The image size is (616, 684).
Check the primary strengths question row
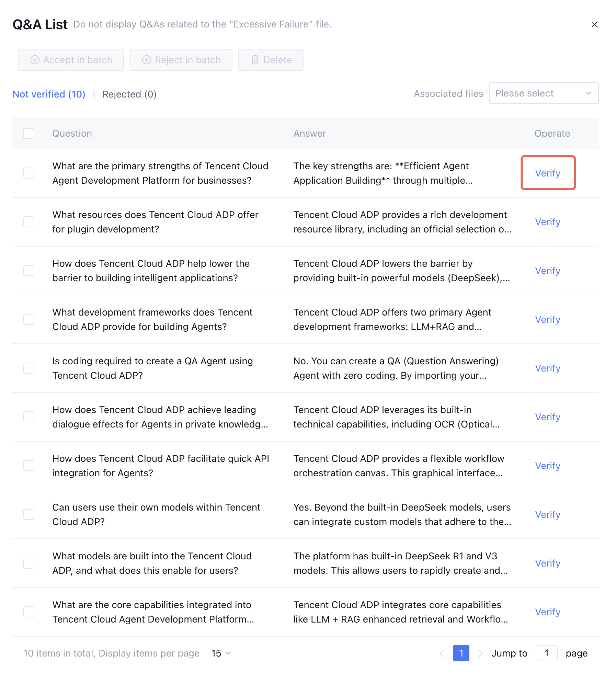[x=29, y=173]
